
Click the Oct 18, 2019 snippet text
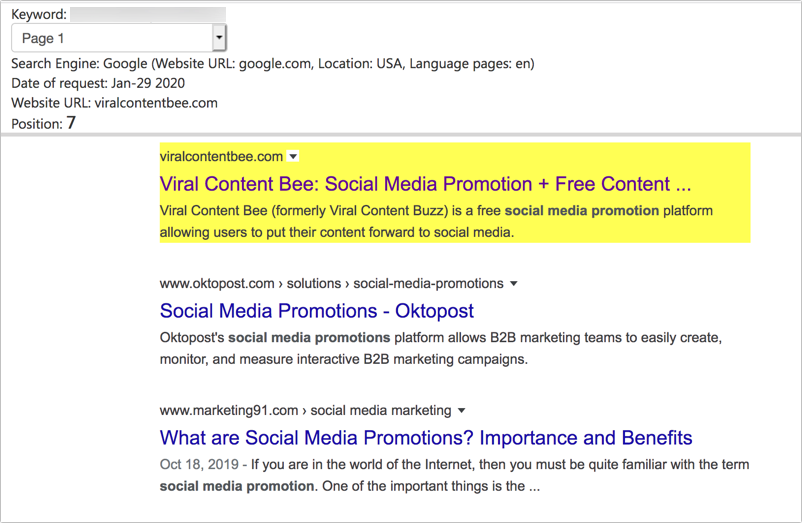pyautogui.click(x=454, y=475)
